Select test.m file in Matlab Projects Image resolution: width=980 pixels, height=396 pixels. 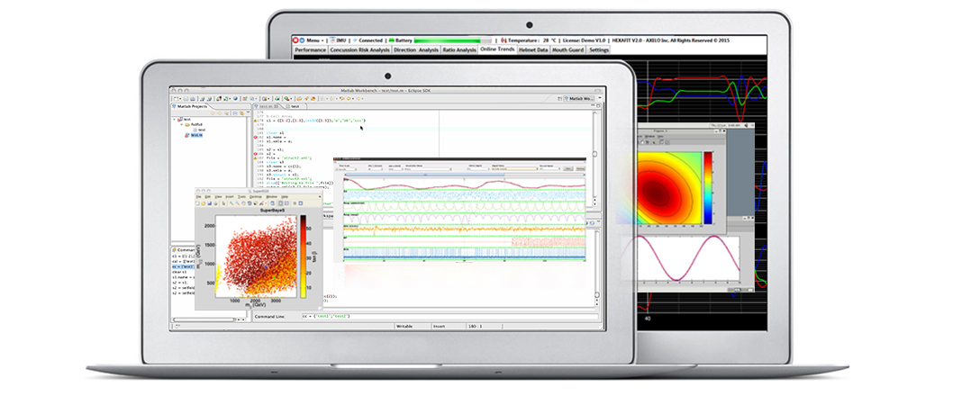196,137
